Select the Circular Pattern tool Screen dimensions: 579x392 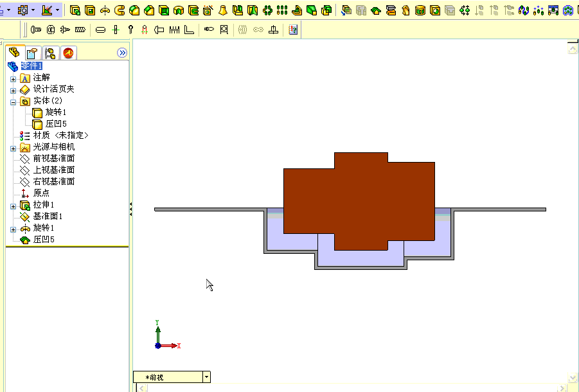[267, 10]
